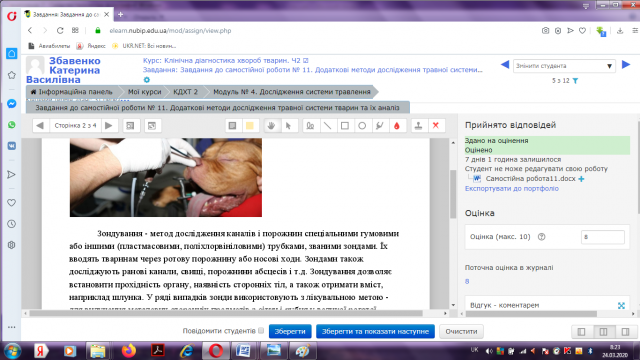Select the split two-pane layout button
This screenshot has width=640, height=360.
tap(603, 331)
